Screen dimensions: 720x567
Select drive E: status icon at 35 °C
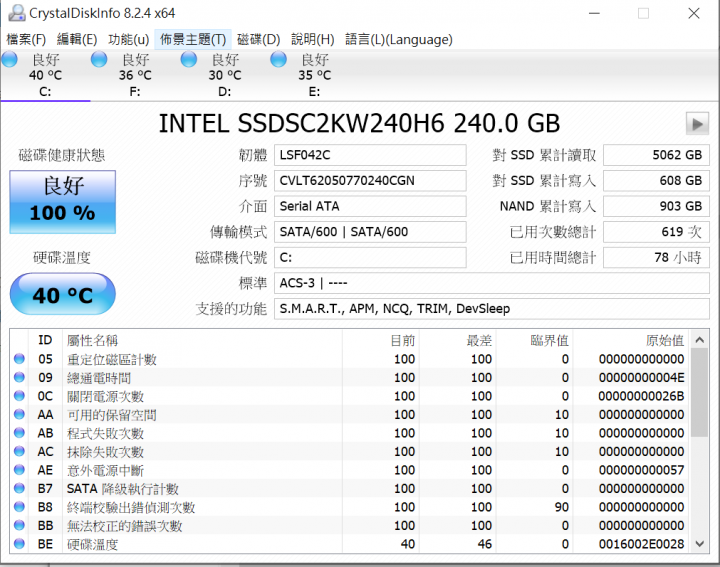(278, 60)
